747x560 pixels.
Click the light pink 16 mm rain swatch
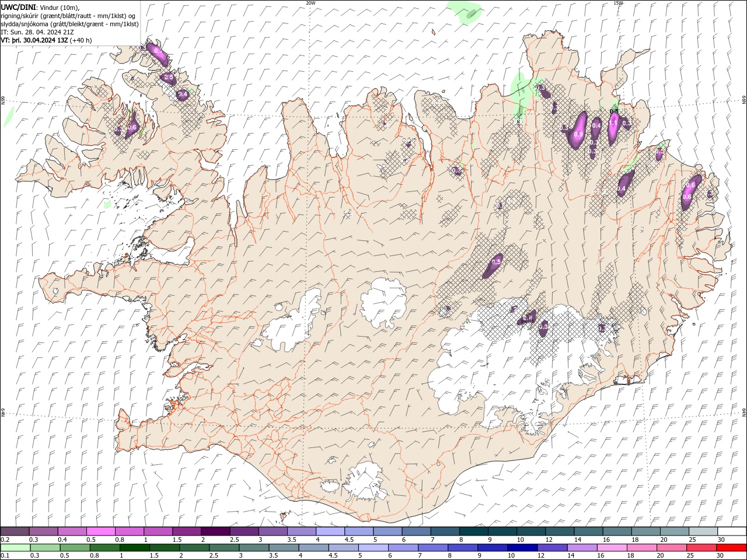point(612,548)
